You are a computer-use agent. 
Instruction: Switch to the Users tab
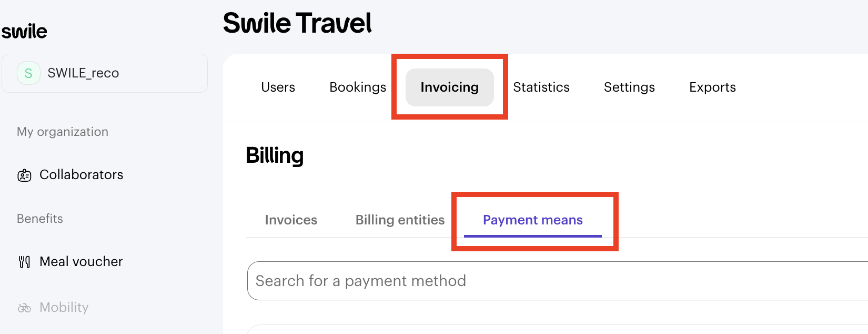click(278, 87)
